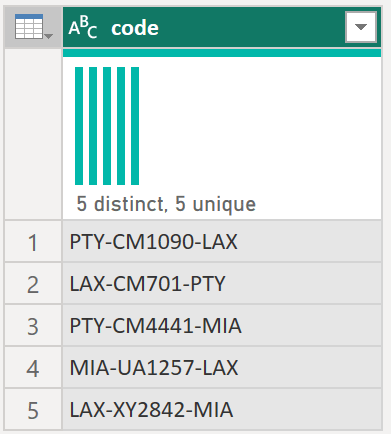Select the LAX-XY2842-MIA cell

(x=222, y=409)
